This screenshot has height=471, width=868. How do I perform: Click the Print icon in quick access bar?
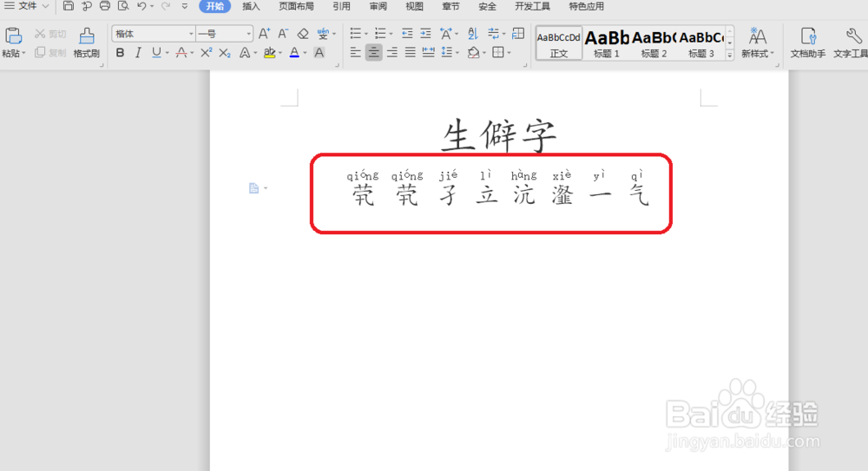pos(105,6)
